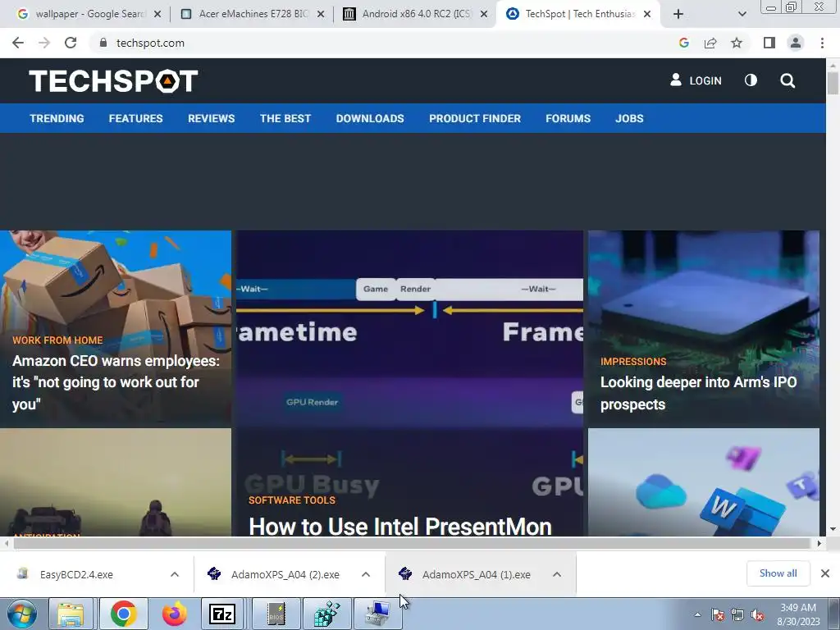The width and height of the screenshot is (840, 630).
Task: Click the address bar showing techspot.com
Action: pyautogui.click(x=383, y=43)
